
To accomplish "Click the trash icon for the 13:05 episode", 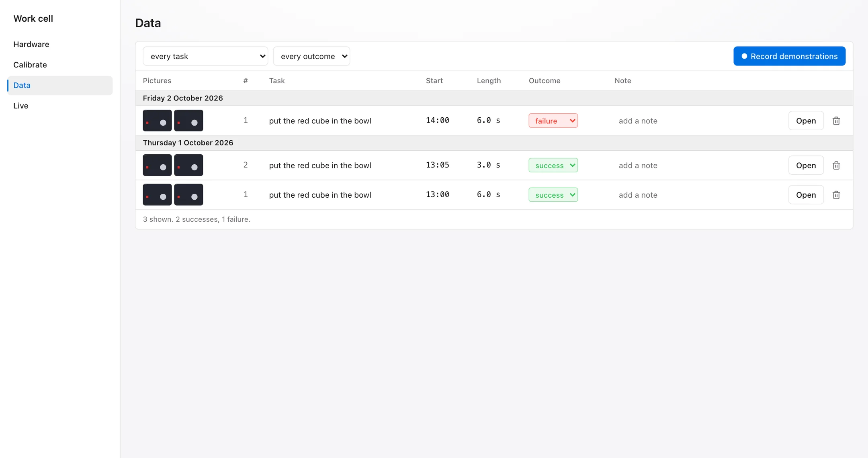I will point(836,165).
